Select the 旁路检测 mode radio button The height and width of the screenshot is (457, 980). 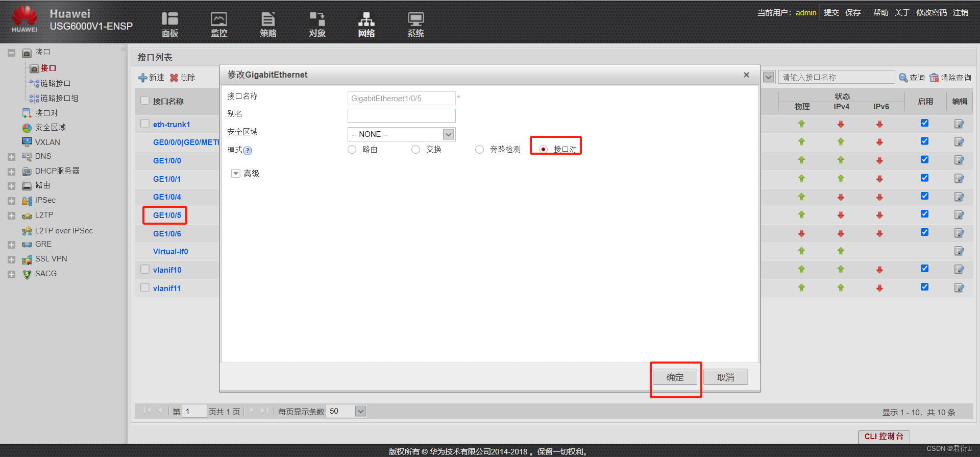pos(479,149)
